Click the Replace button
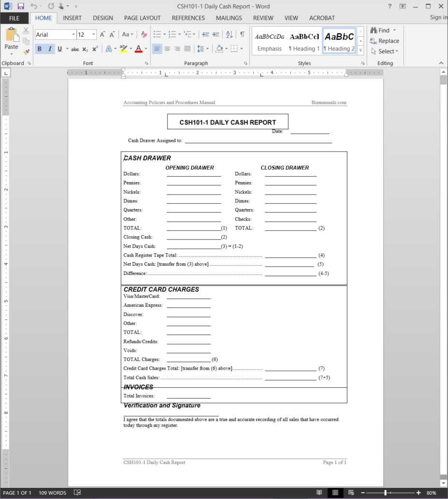Image resolution: width=448 pixels, height=499 pixels. click(385, 41)
